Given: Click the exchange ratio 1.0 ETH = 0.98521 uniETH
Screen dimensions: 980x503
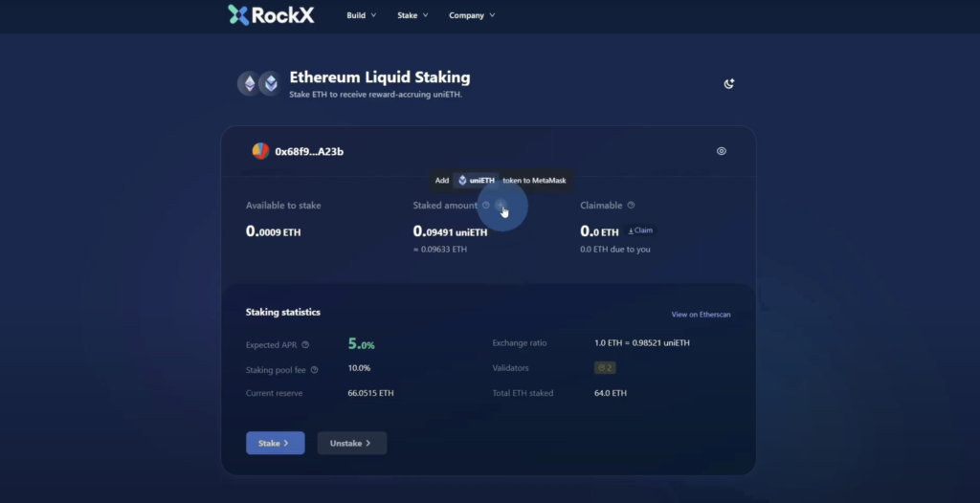Looking at the screenshot, I should click(642, 343).
